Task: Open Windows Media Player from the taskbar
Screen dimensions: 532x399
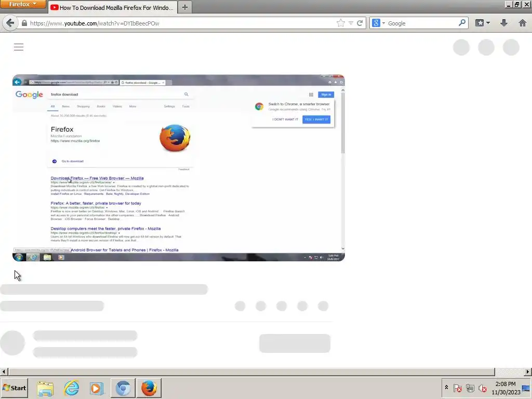Action: coord(96,388)
